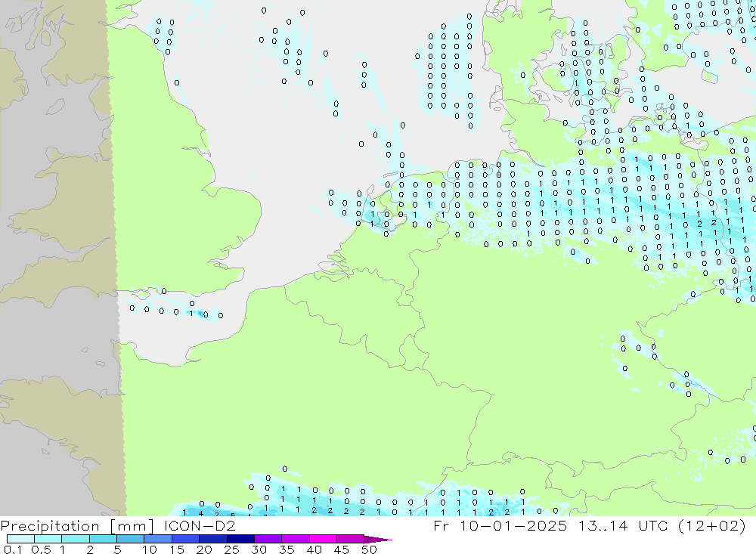This screenshot has height=554, width=756.
Task: Click the legend value label '25'
Action: 231,549
